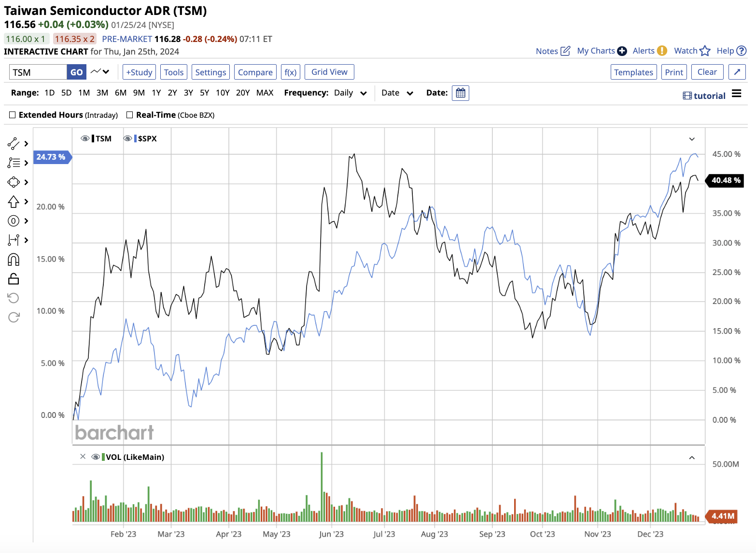The width and height of the screenshot is (756, 553).
Task: Open the Help question mark icon
Action: (x=742, y=51)
